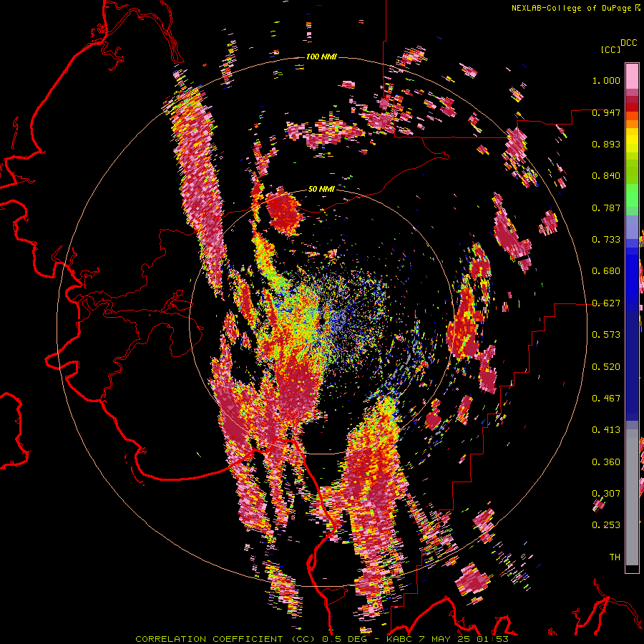Click the 0.253 scale value
The height and width of the screenshot is (644, 644).
click(x=606, y=525)
